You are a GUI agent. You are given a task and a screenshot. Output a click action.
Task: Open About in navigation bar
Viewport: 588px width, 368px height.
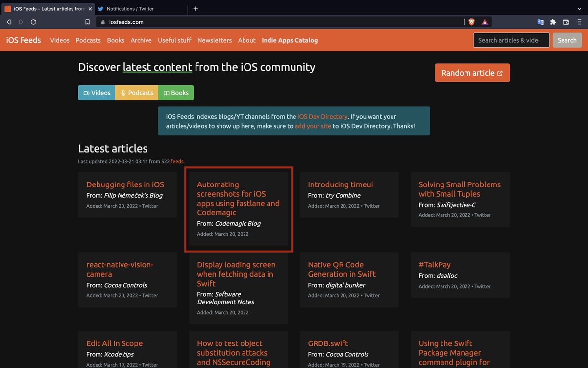click(247, 40)
